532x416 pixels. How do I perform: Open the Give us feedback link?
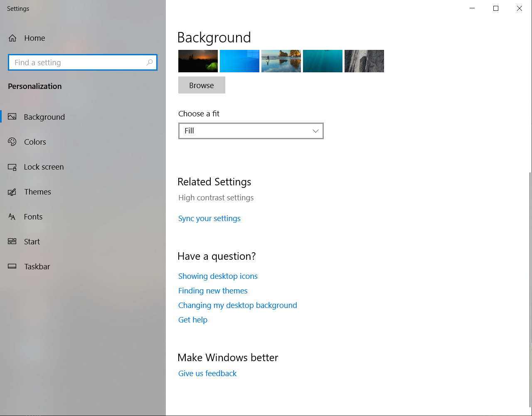click(207, 374)
